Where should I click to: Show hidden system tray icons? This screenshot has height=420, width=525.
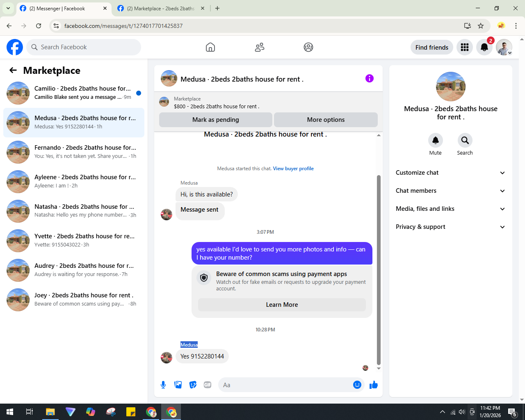tap(442, 412)
